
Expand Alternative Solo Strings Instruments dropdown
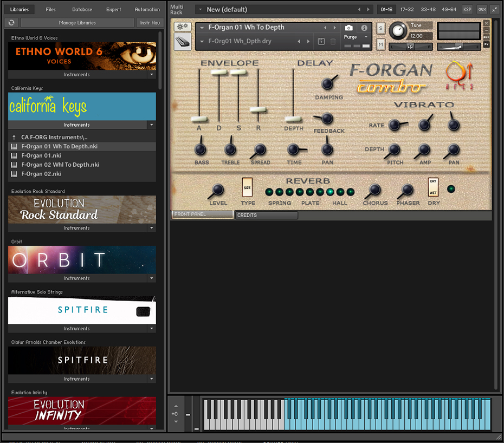[x=152, y=328]
